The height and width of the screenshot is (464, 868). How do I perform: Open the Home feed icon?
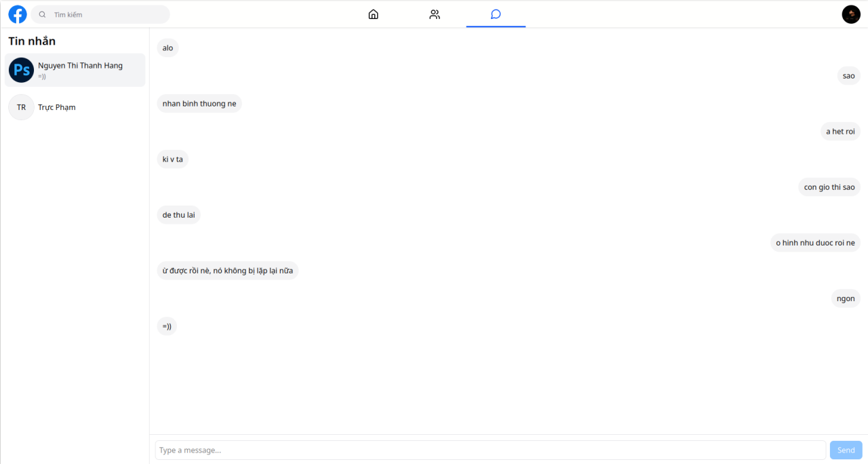tap(373, 14)
